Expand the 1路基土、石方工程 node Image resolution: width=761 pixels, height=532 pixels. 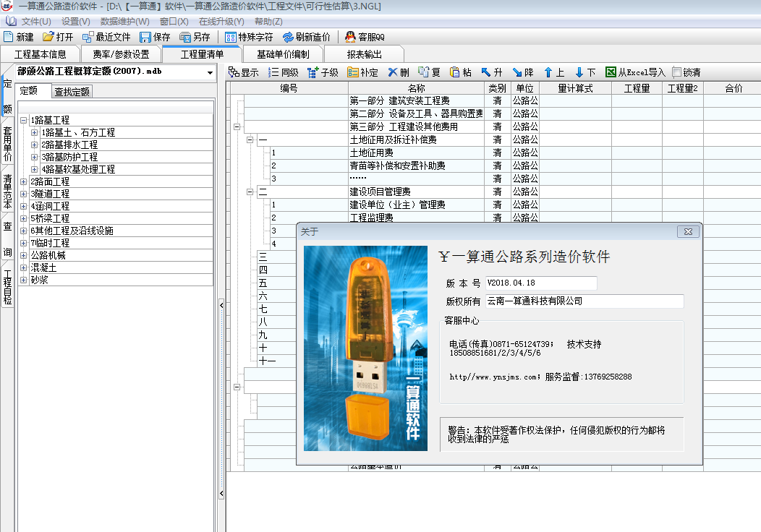[34, 132]
